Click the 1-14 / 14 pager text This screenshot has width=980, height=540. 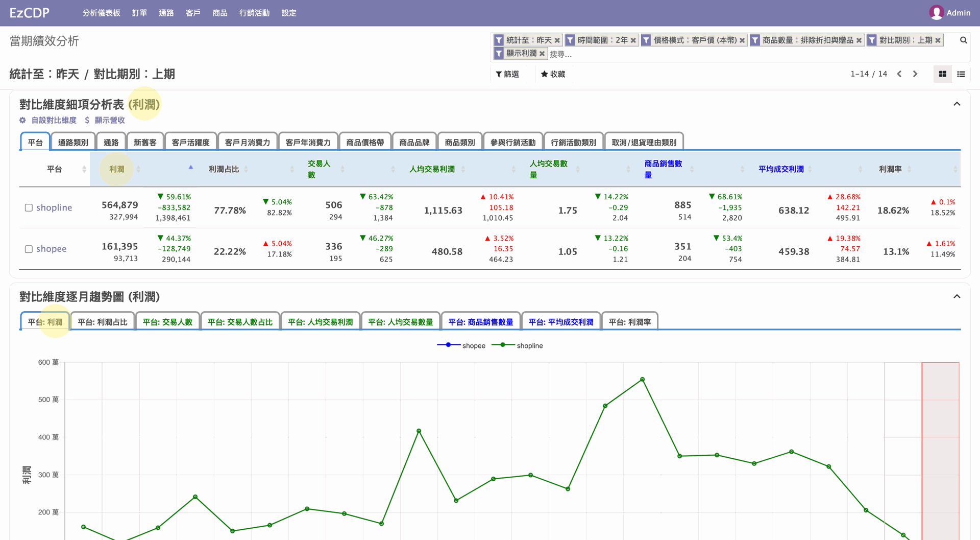point(869,74)
